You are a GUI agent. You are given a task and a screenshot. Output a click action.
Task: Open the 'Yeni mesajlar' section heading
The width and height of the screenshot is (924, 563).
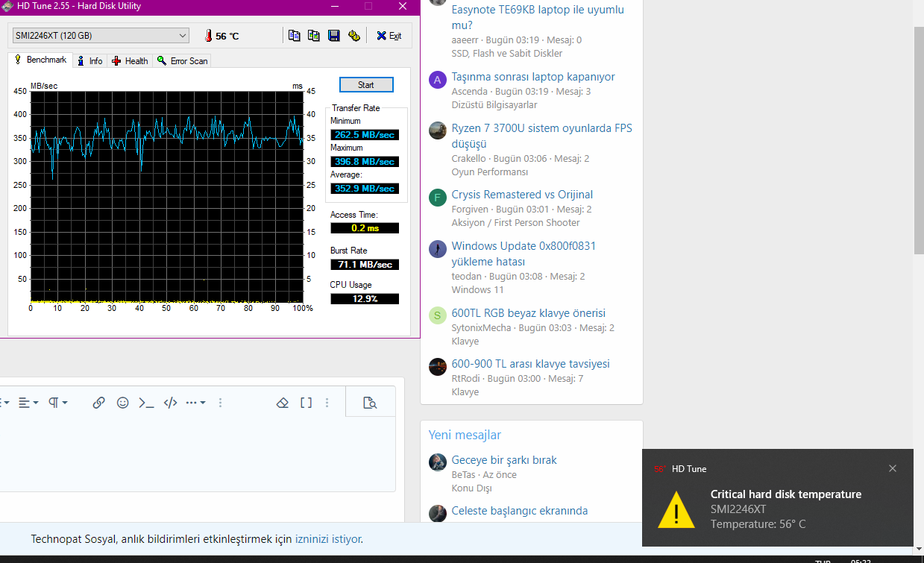coord(465,435)
